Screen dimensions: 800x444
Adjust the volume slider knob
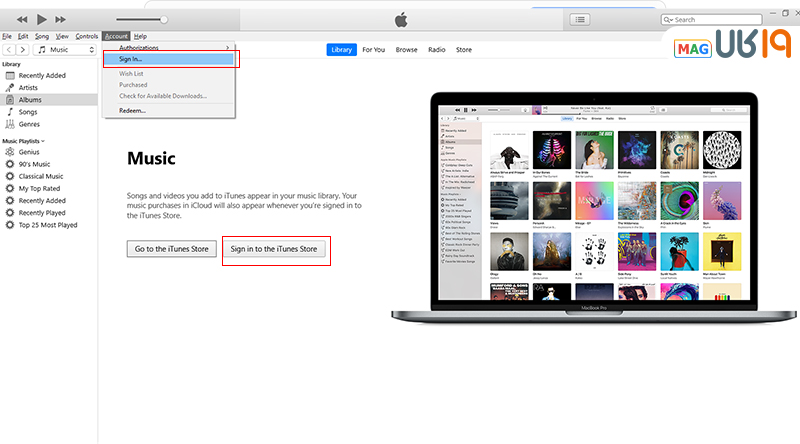point(164,19)
